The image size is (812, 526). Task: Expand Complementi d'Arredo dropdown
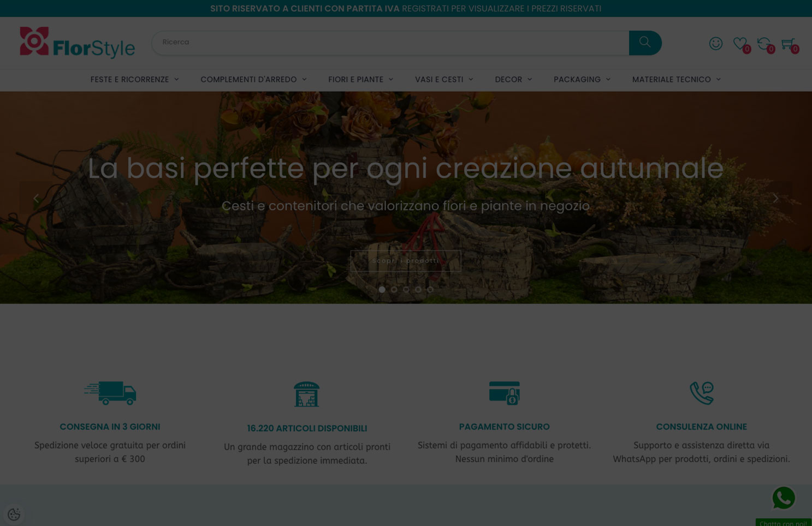click(x=253, y=80)
